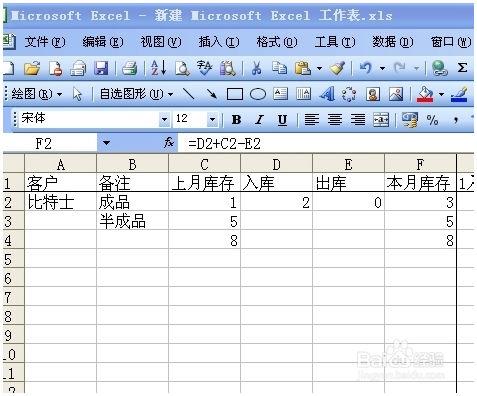Paste using the clipboard icon

pos(303,68)
